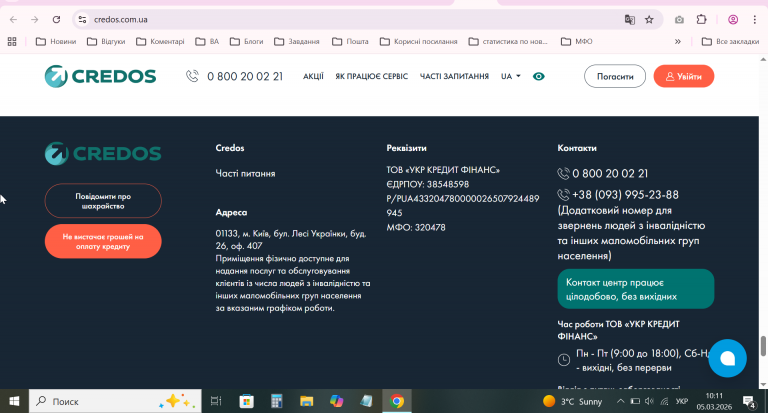768x413 pixels.
Task: Click Контакт центр працює цілодобово badge
Action: click(x=636, y=289)
